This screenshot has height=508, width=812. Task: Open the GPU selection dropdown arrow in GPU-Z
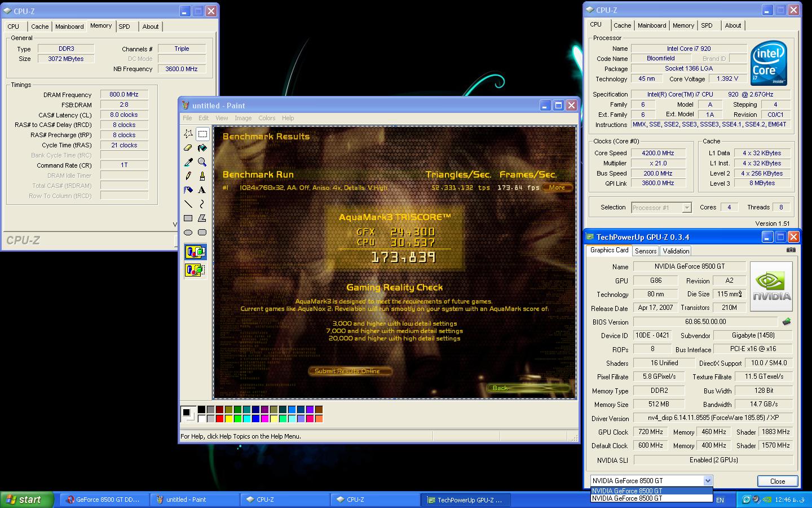708,481
